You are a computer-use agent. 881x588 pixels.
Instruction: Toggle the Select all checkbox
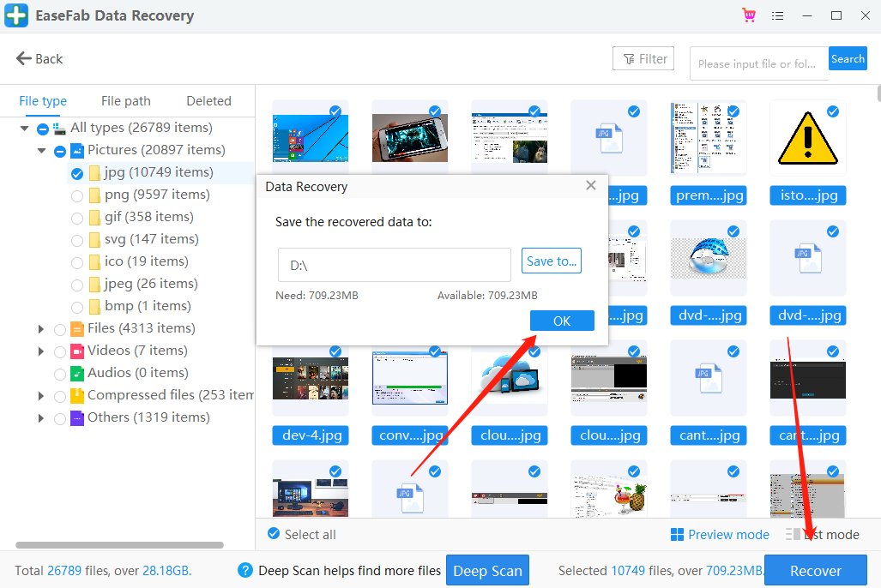click(x=274, y=534)
